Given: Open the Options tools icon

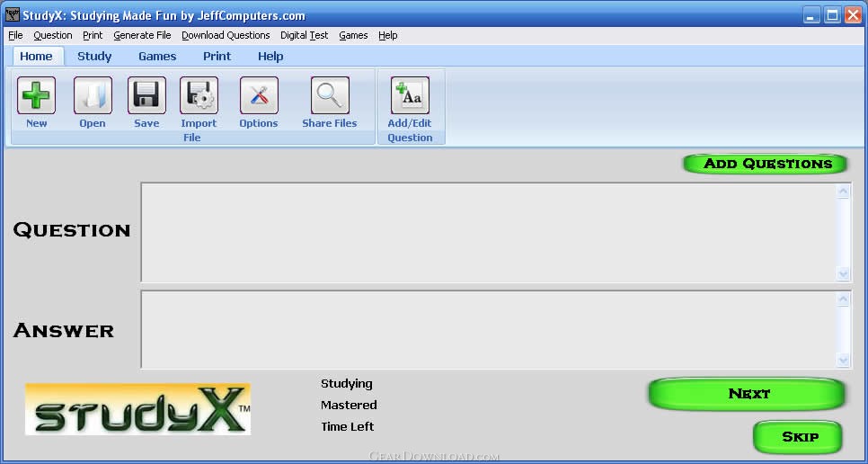Looking at the screenshot, I should click(x=259, y=95).
